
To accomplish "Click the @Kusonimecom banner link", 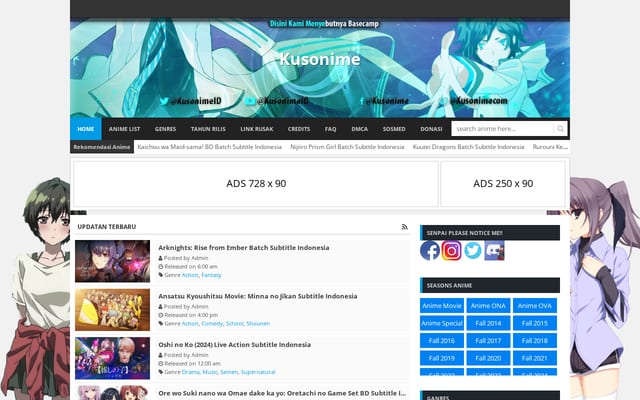I will 474,101.
